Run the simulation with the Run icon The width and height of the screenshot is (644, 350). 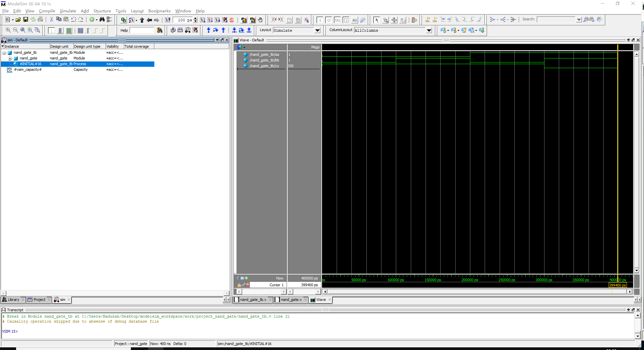pyautogui.click(x=203, y=20)
